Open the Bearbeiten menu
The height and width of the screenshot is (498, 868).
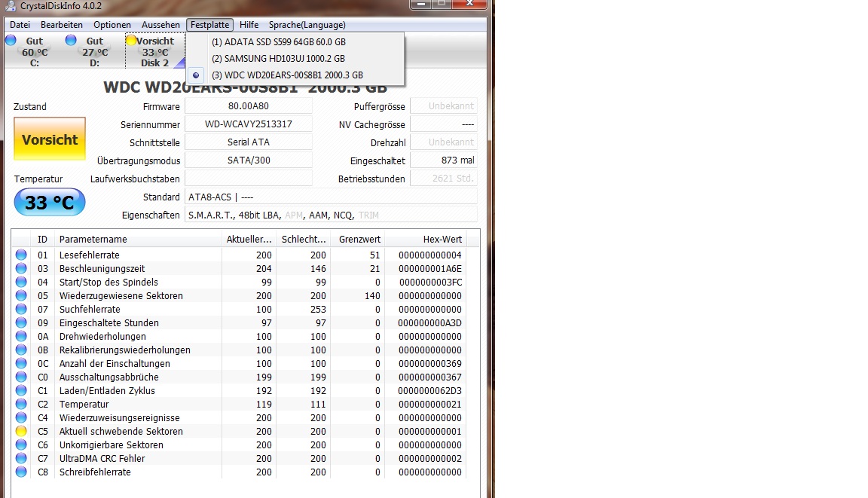62,25
